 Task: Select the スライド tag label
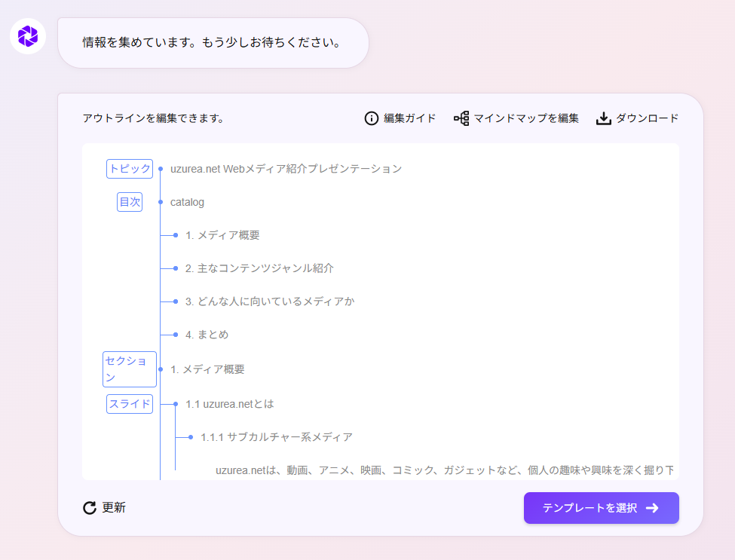click(x=130, y=404)
